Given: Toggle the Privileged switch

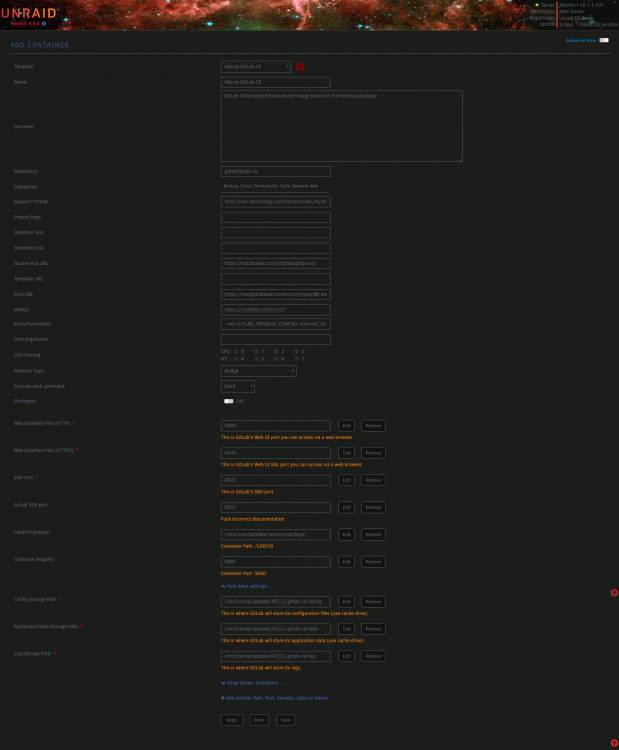Looking at the screenshot, I should pyautogui.click(x=229, y=401).
